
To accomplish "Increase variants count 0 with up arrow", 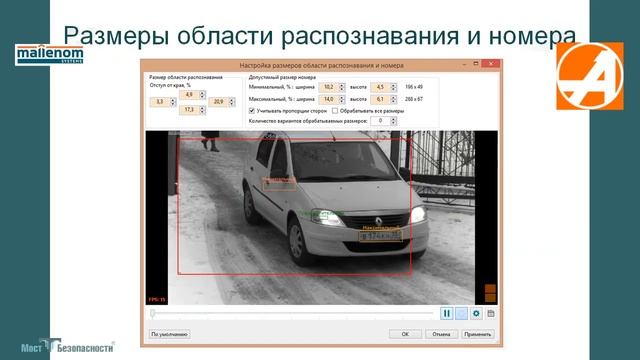I will click(x=393, y=119).
